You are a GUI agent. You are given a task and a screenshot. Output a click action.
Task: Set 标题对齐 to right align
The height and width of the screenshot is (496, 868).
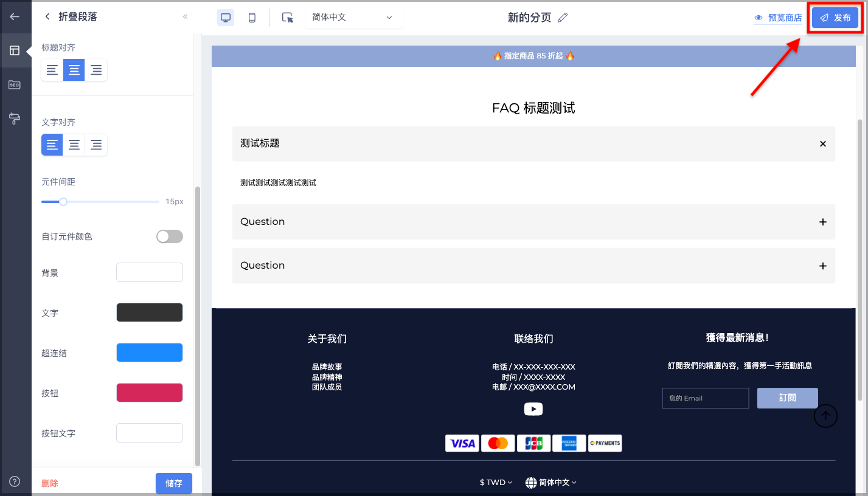click(x=96, y=71)
